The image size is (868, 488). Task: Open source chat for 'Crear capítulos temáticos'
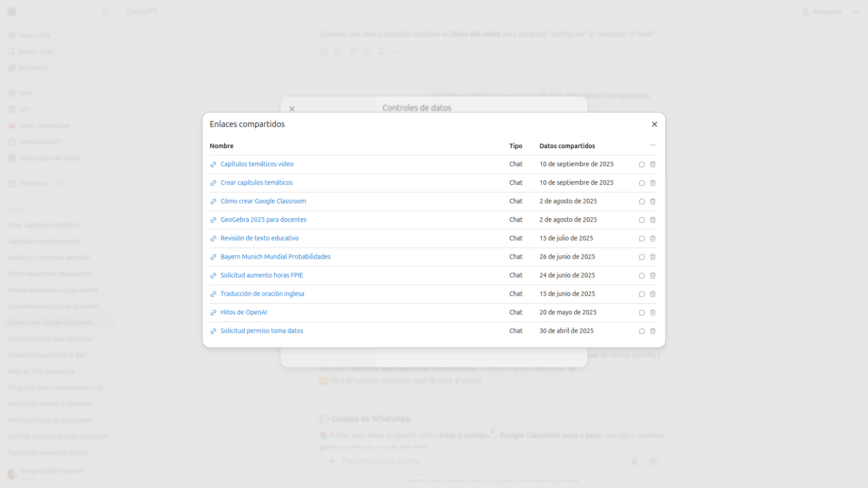pyautogui.click(x=642, y=183)
